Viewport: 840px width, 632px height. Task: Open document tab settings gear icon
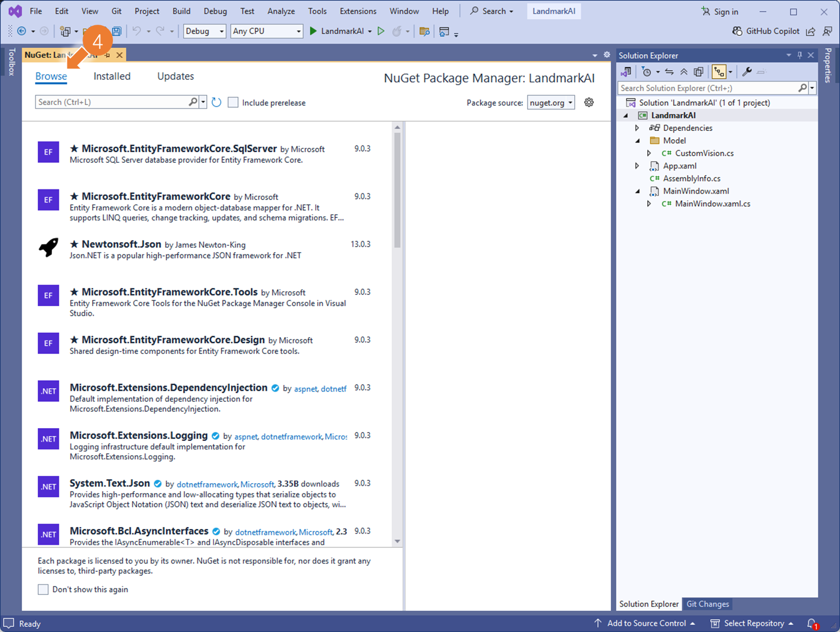click(607, 54)
